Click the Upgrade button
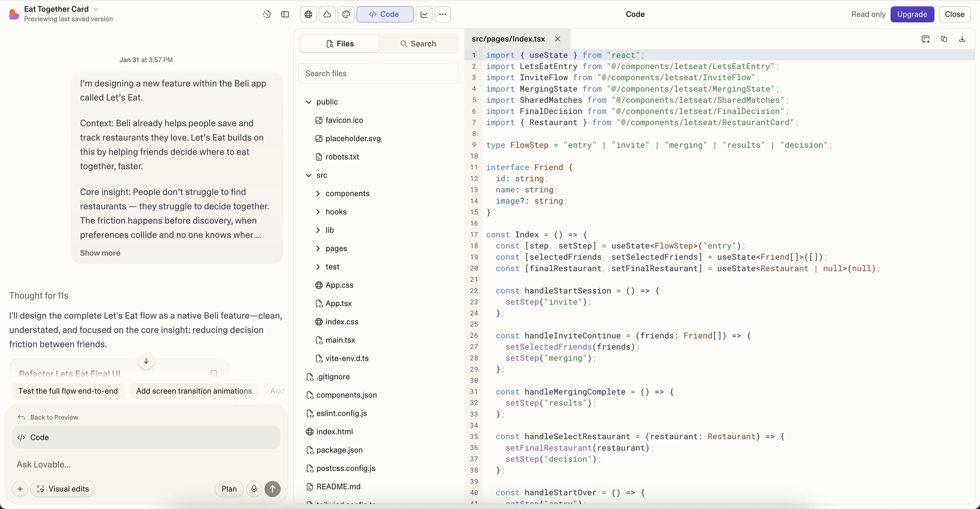This screenshot has width=980, height=509. pos(912,14)
